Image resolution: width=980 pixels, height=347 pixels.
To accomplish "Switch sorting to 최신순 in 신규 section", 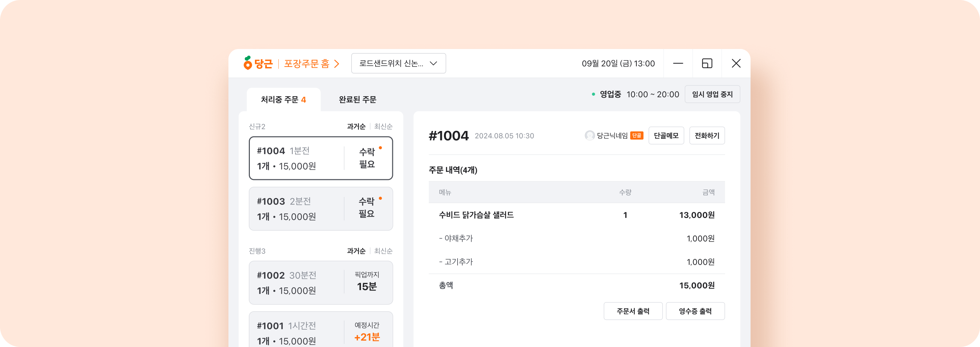I will pyautogui.click(x=384, y=126).
